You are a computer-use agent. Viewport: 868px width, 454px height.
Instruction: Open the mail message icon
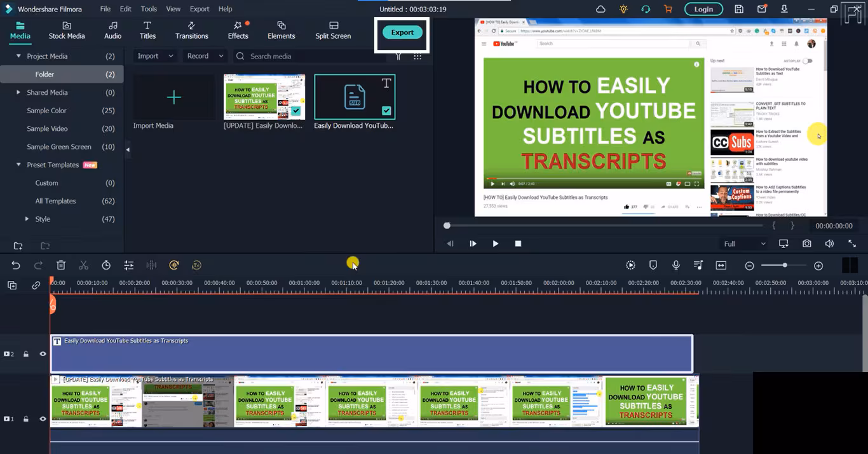pos(761,9)
